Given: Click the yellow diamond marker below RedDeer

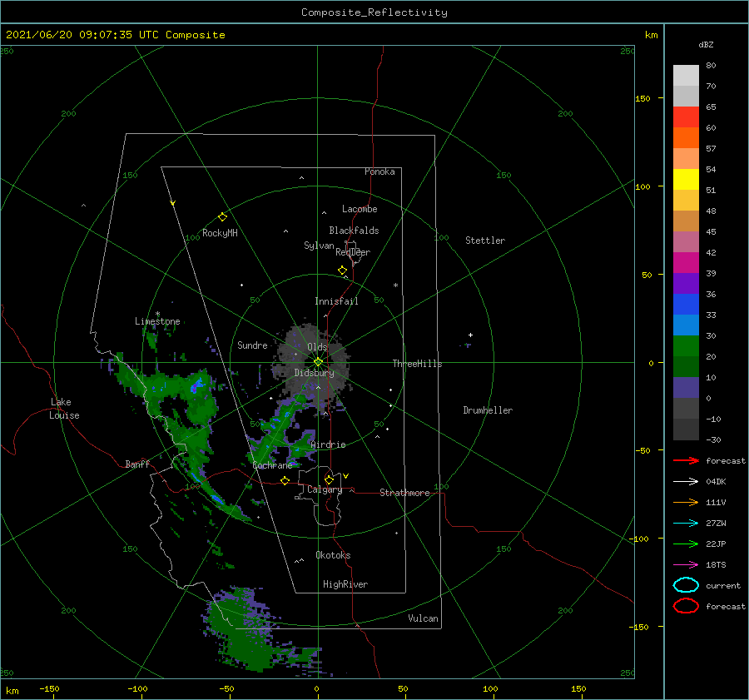Looking at the screenshot, I should click(343, 271).
